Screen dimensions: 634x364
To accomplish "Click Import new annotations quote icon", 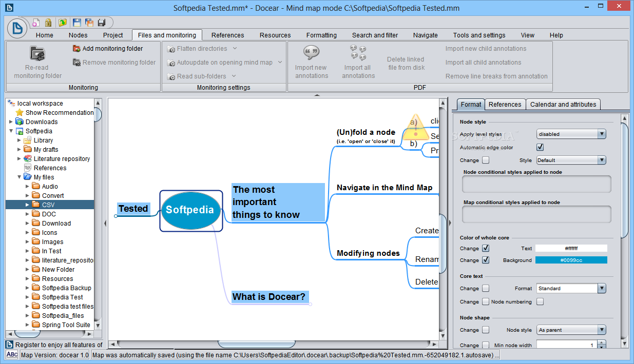I will (311, 53).
